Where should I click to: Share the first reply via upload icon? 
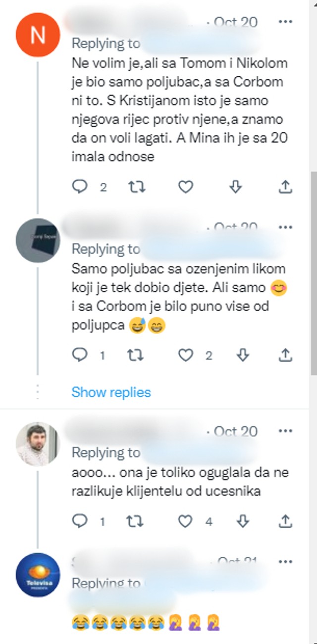[x=285, y=187]
